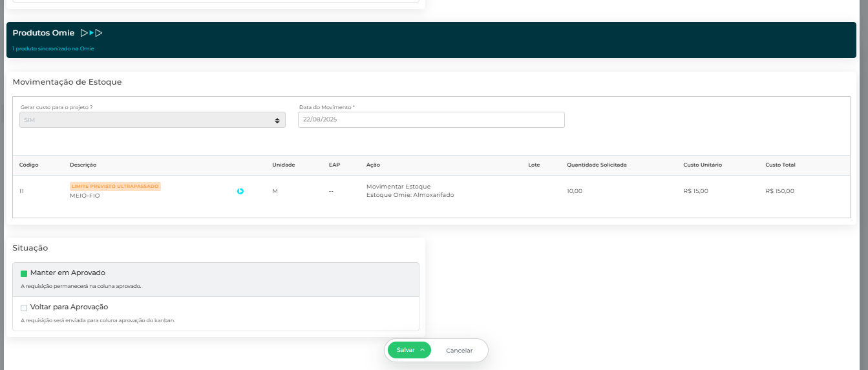Click the R$ 150,00 total cost value
This screenshot has width=868, height=370.
click(779, 191)
